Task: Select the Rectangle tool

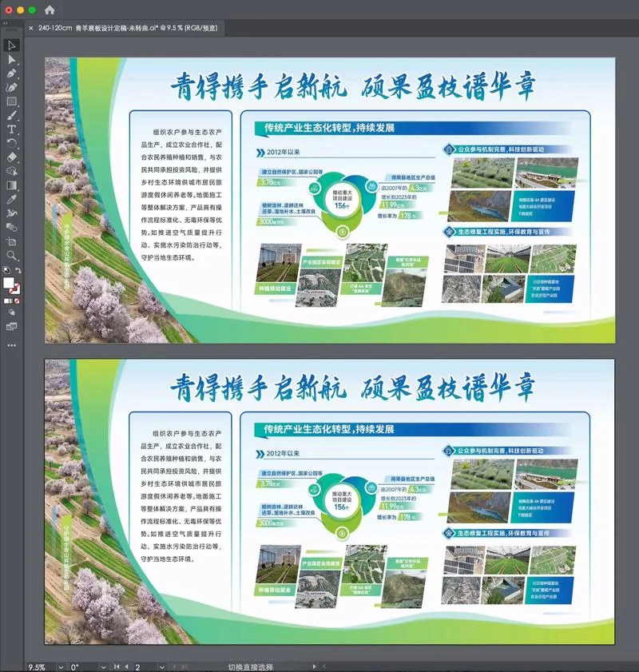Action: [x=11, y=101]
